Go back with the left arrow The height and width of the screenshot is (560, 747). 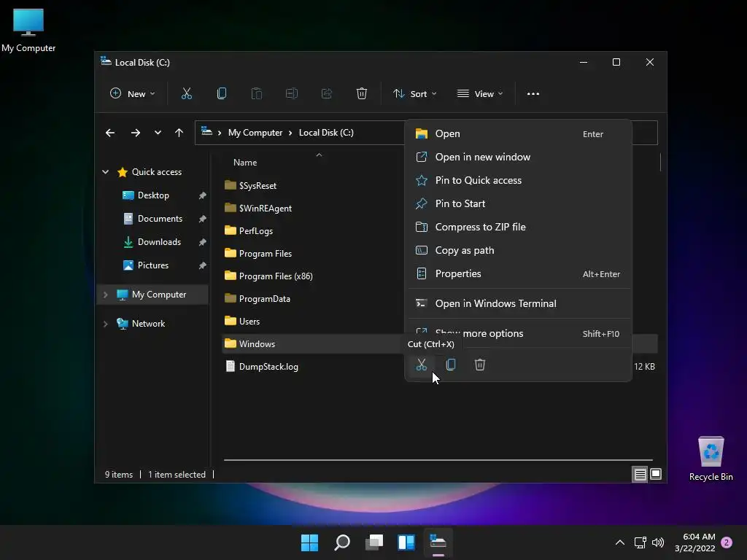click(110, 133)
